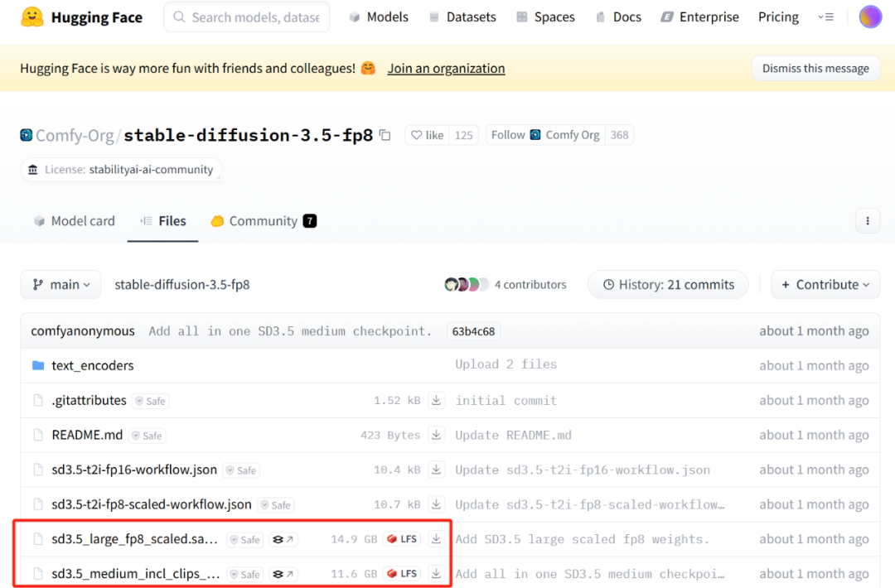Open pickle viewer icon for sd3.5_large_fp8_scaled
The image size is (895, 588).
pos(283,539)
